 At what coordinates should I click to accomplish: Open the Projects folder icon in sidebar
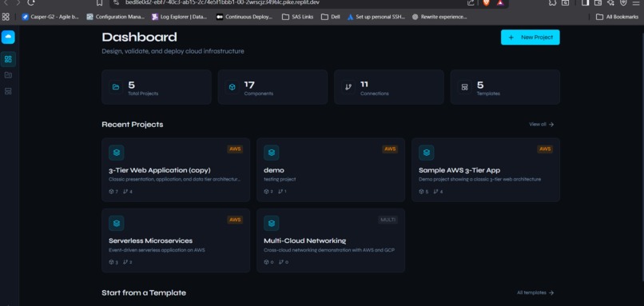[8, 75]
